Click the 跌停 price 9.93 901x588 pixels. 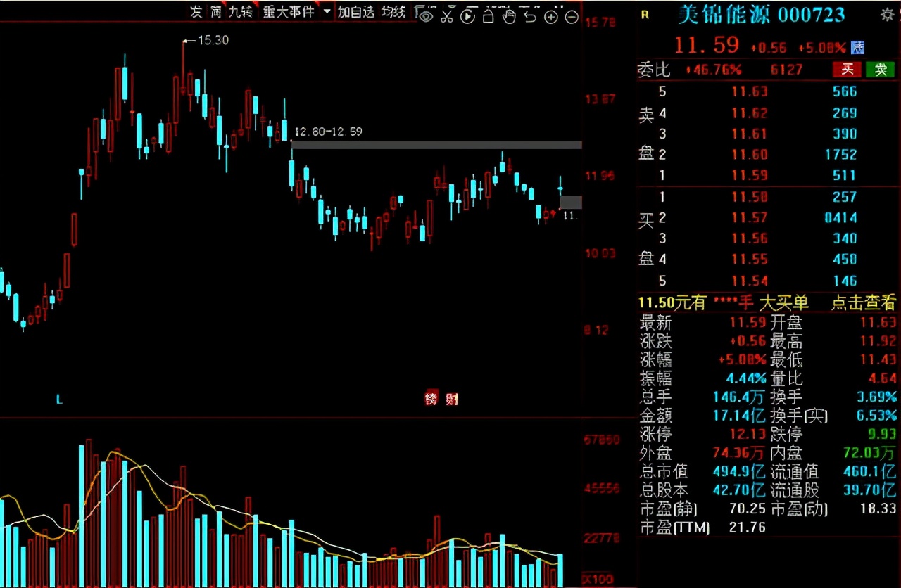coord(883,434)
